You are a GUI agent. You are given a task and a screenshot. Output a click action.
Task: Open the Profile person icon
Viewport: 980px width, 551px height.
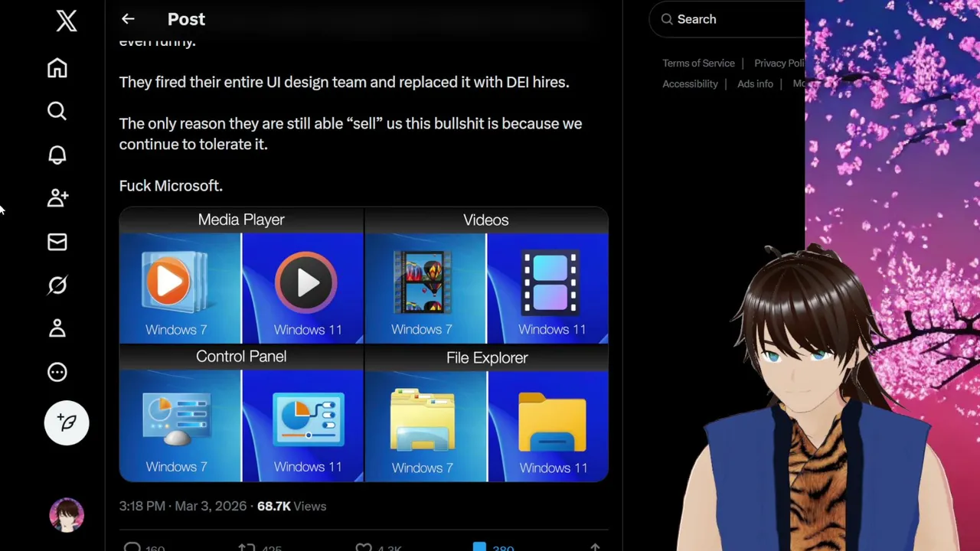click(57, 328)
